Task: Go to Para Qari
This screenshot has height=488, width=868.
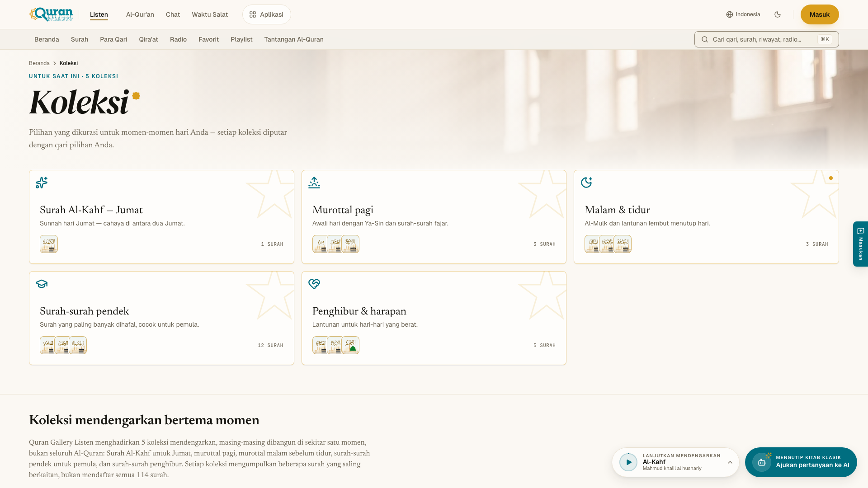Action: click(113, 39)
